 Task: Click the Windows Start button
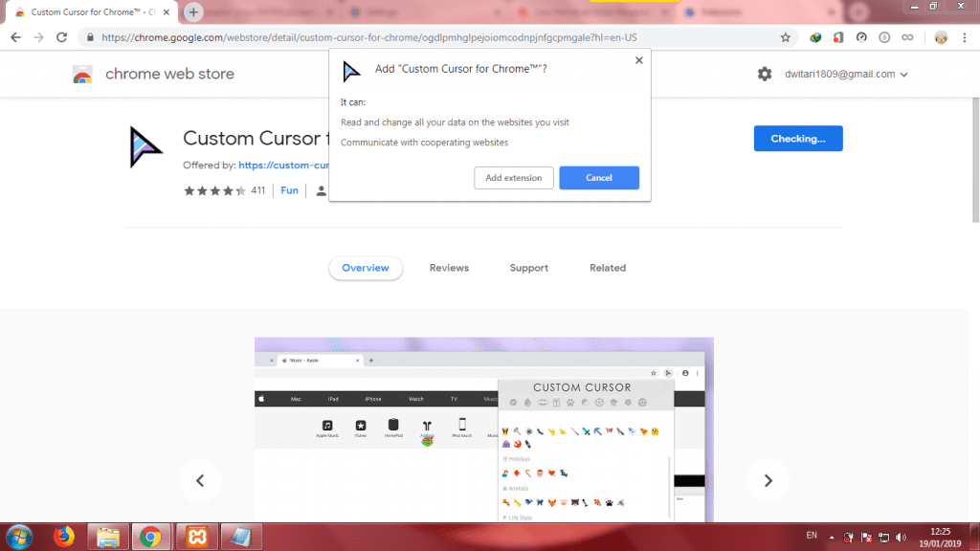pyautogui.click(x=20, y=537)
